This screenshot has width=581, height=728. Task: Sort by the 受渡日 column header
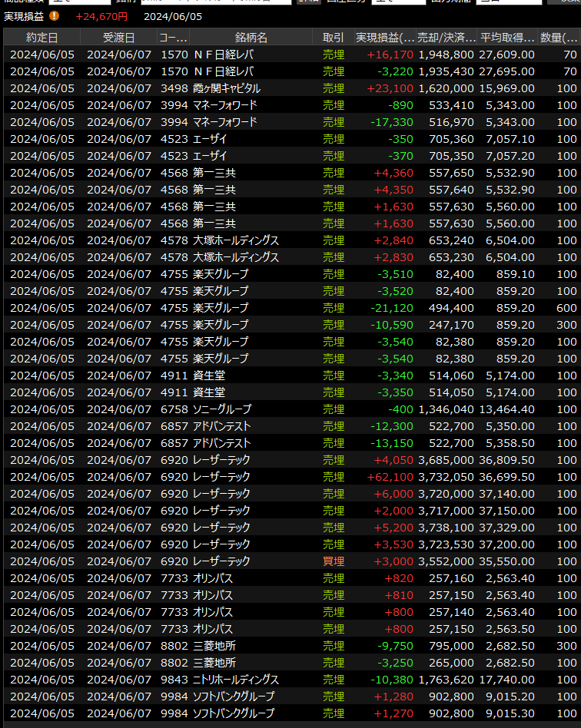(x=118, y=38)
